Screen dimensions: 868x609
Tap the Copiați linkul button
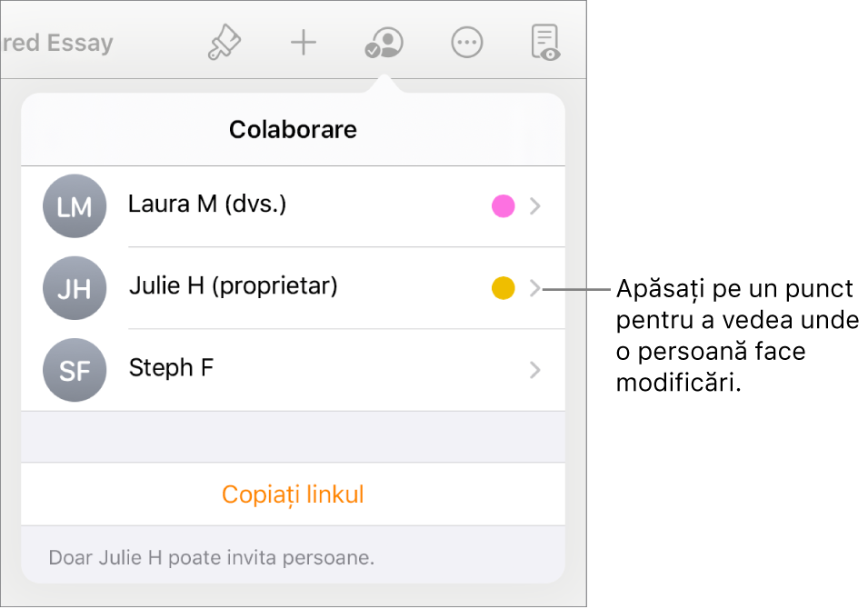pos(293,494)
